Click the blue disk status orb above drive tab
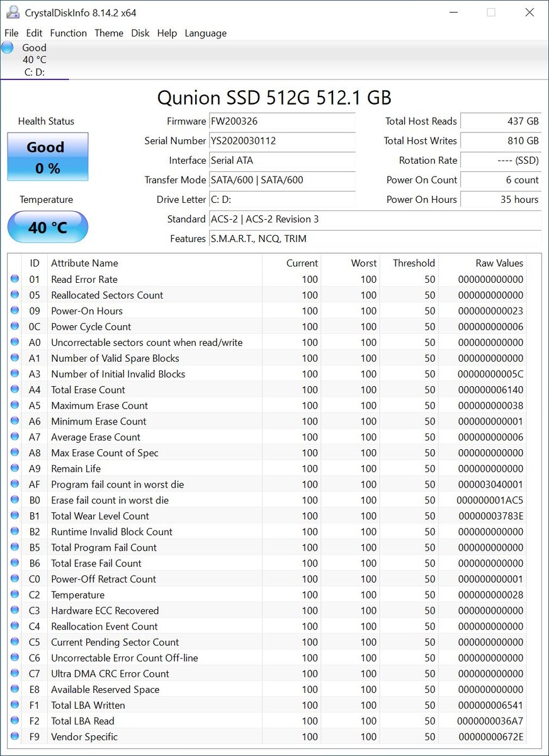The width and height of the screenshot is (549, 756). click(8, 47)
